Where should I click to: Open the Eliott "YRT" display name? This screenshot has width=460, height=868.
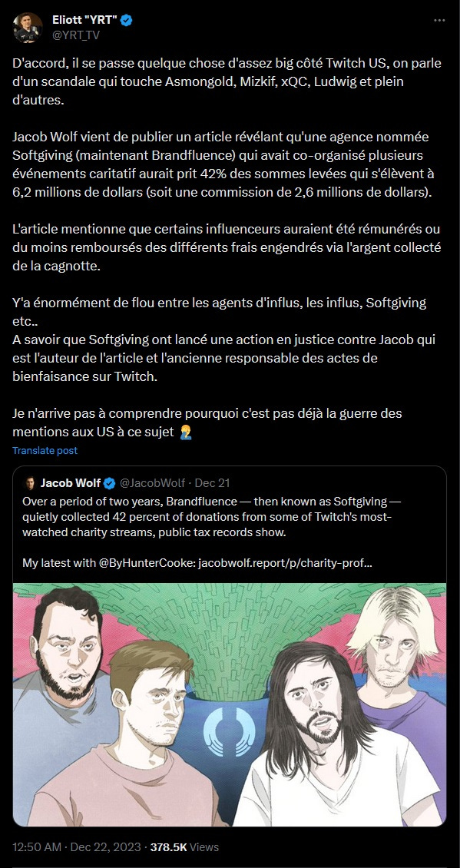[x=84, y=21]
